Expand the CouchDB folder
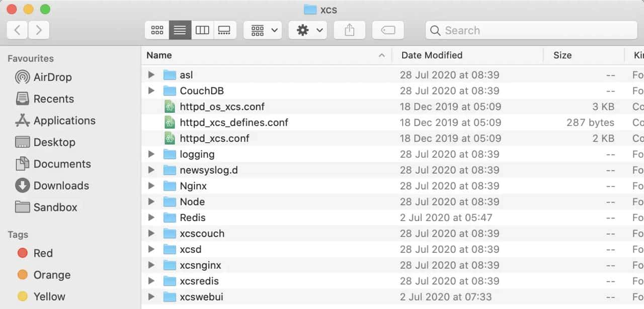Viewport: 644px width, 309px height. tap(151, 90)
